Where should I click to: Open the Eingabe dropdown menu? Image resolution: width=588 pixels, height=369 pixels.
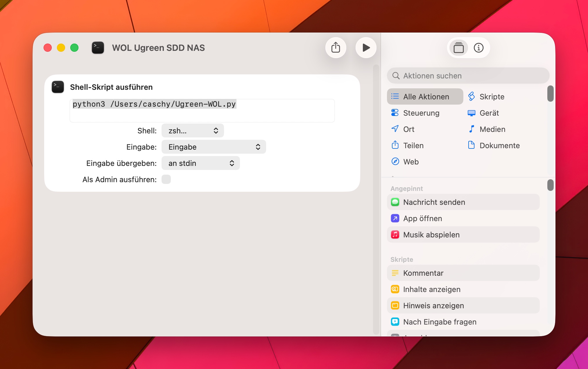pos(214,147)
